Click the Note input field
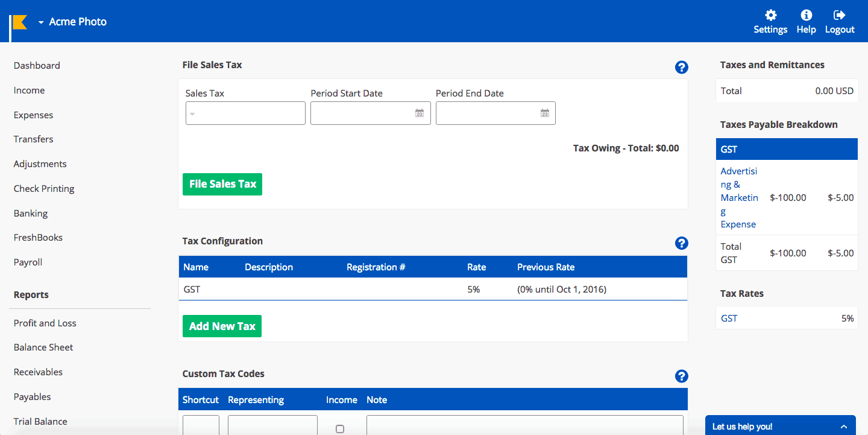Screen dimensions: 868x435 pos(525,425)
